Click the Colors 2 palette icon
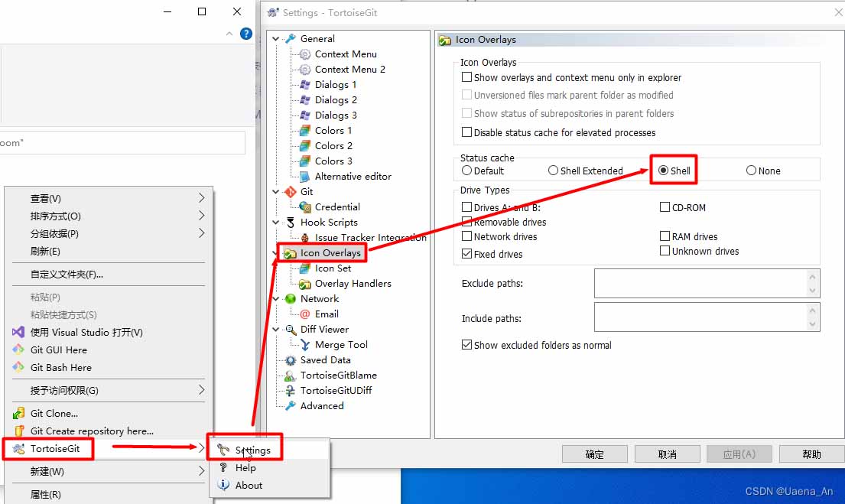845x504 pixels. [305, 145]
